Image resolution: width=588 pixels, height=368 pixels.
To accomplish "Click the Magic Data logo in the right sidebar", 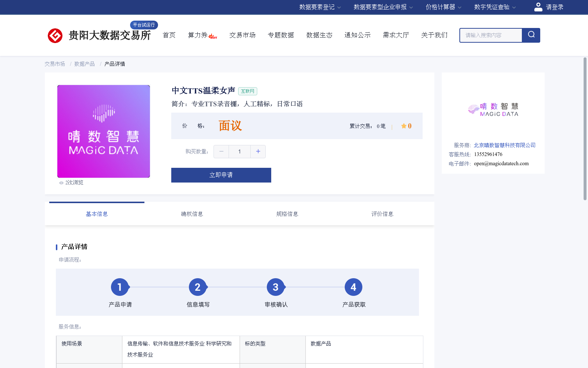I will click(x=493, y=109).
